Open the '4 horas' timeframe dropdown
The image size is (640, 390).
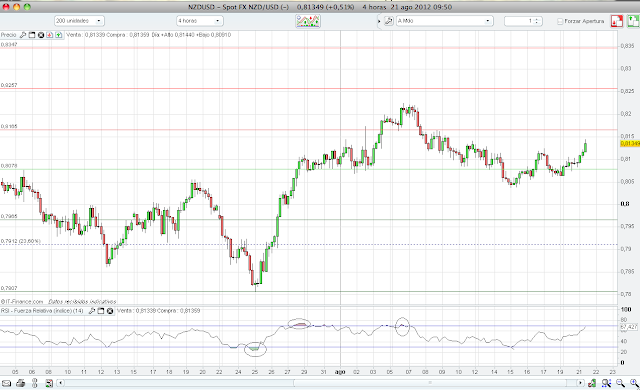click(x=200, y=21)
